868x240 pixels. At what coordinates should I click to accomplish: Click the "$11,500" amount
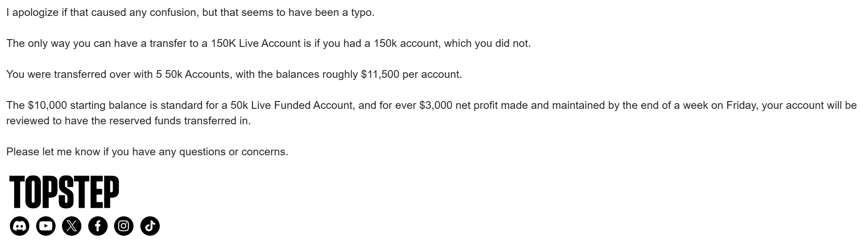380,74
